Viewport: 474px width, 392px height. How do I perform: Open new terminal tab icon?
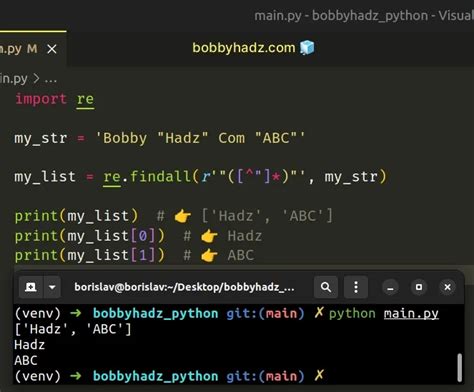pyautogui.click(x=31, y=287)
